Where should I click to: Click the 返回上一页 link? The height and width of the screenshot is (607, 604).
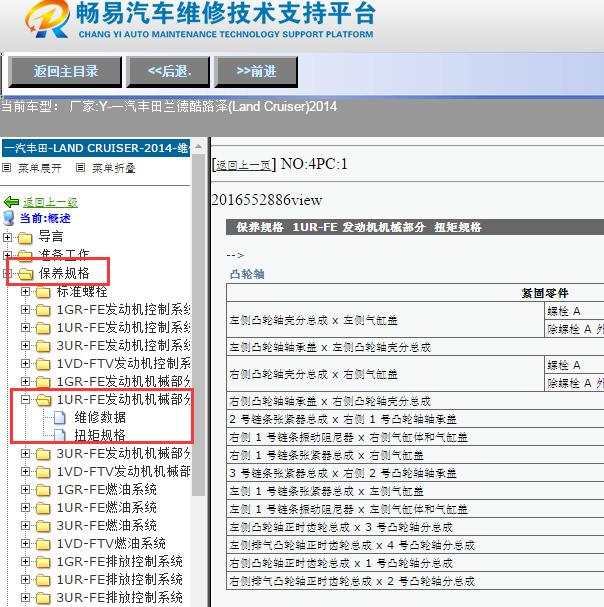243,165
